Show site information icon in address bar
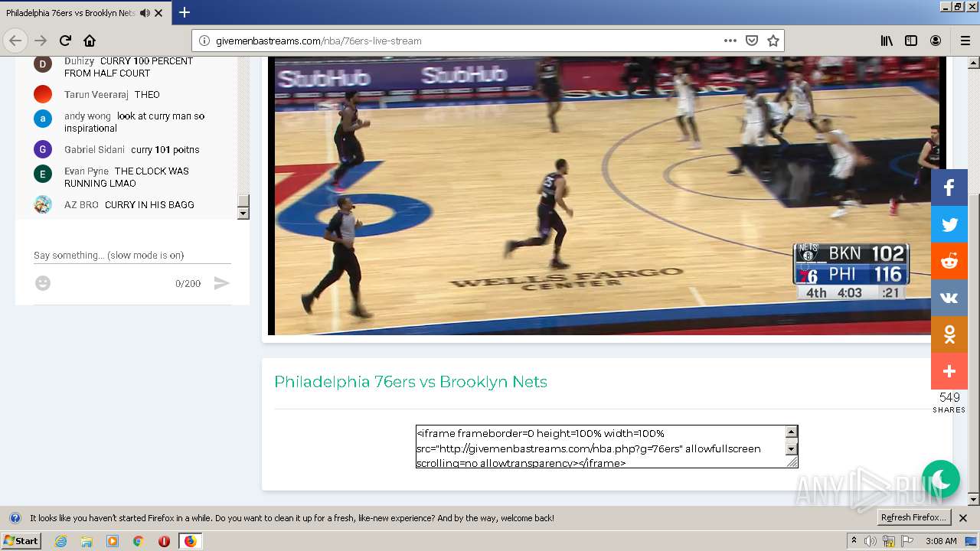980x551 pixels. pos(204,41)
